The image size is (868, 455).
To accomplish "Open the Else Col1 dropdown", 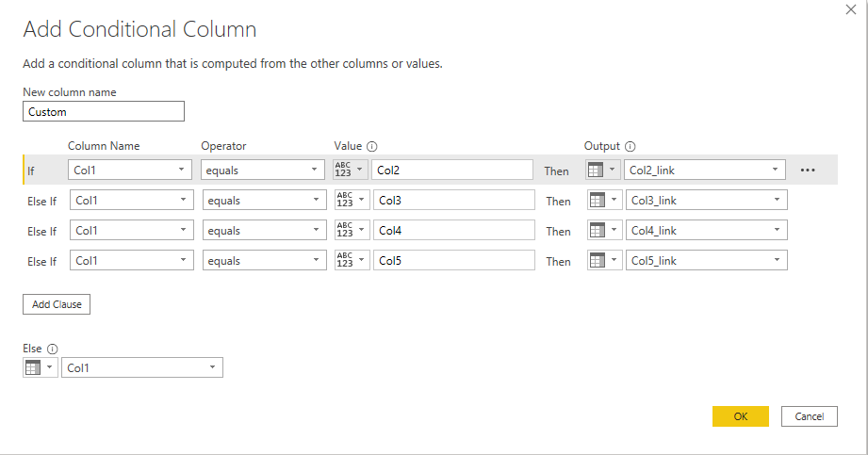I will coord(142,367).
